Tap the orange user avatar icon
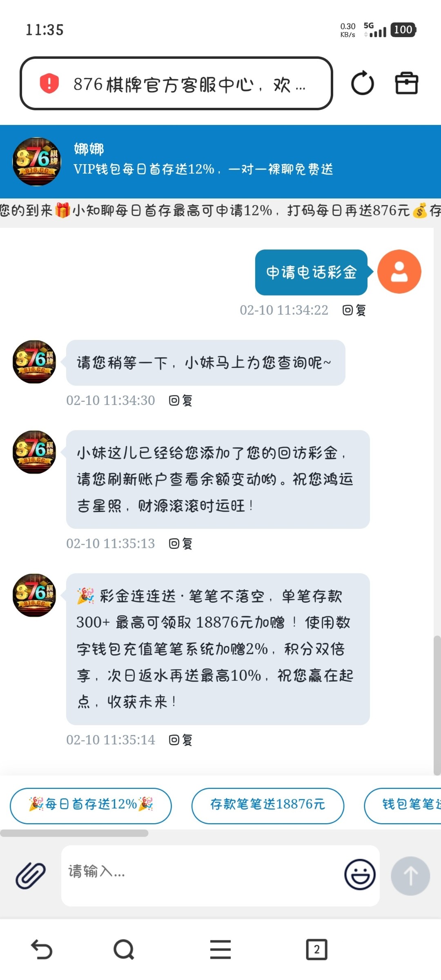The image size is (441, 980). (399, 272)
